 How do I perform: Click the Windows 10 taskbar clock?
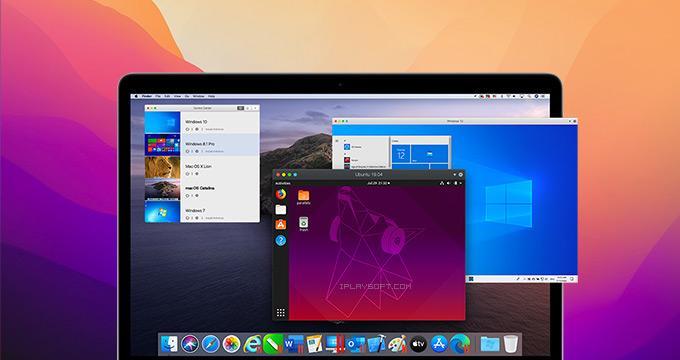[x=561, y=278]
